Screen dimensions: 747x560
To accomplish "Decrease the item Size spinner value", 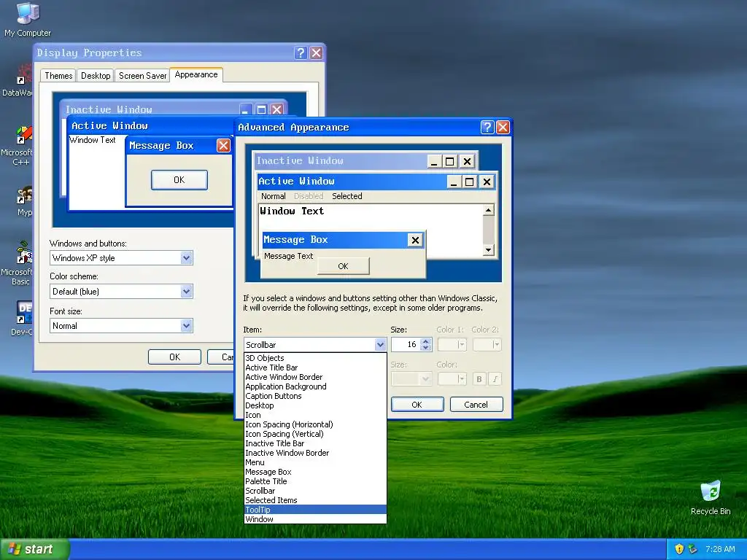I will pyautogui.click(x=426, y=348).
